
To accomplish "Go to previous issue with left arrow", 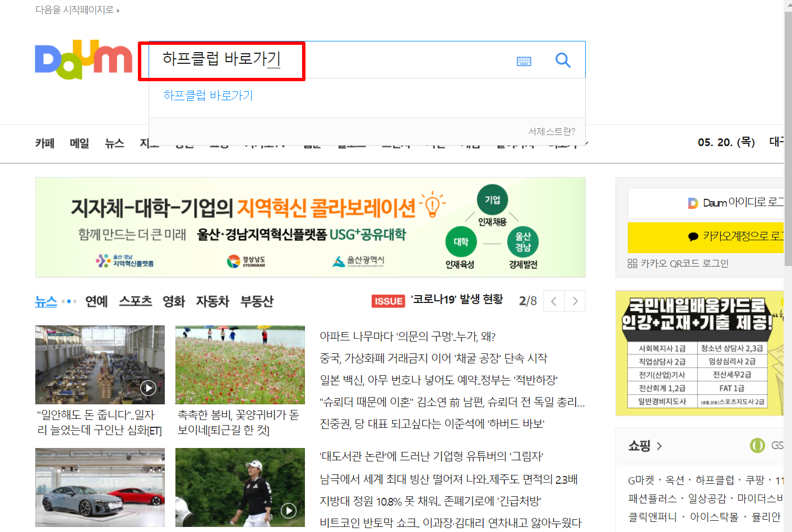I will coord(554,301).
